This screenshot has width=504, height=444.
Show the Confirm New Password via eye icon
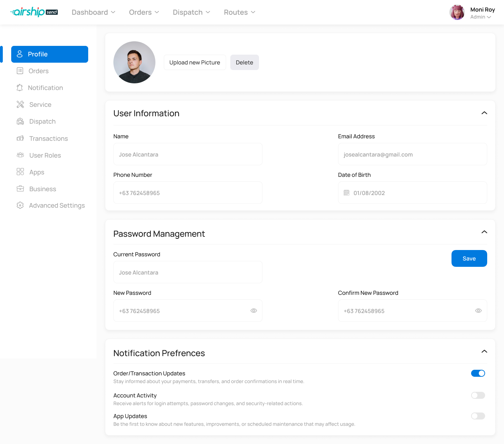click(x=478, y=311)
